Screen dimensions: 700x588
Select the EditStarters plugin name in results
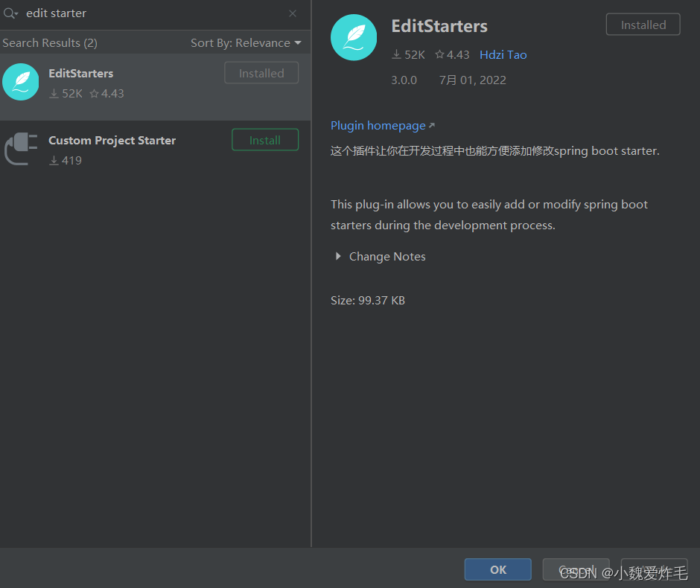click(x=81, y=73)
